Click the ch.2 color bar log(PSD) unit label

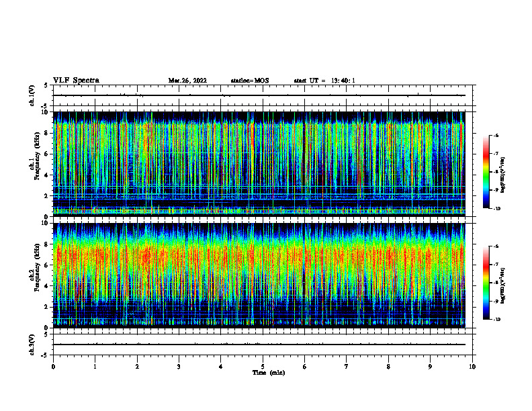[x=503, y=284]
